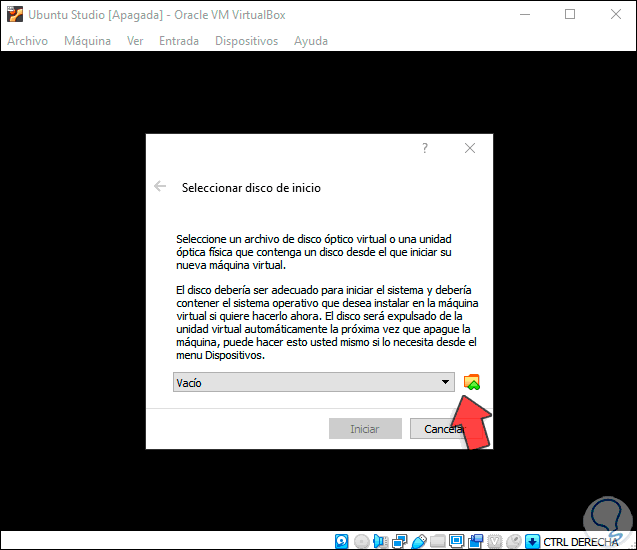Viewport: 637px width, 550px height.
Task: Click the mouse integration status icon
Action: [x=514, y=541]
